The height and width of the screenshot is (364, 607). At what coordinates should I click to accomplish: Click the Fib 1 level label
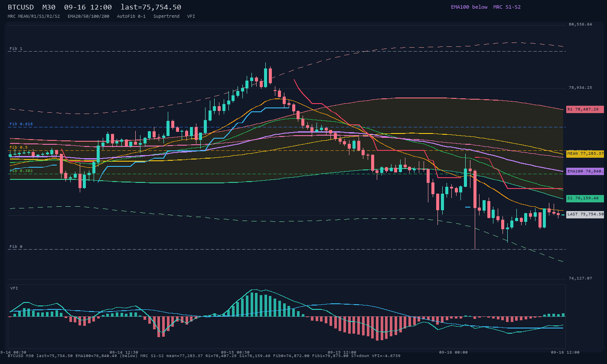tap(16, 49)
